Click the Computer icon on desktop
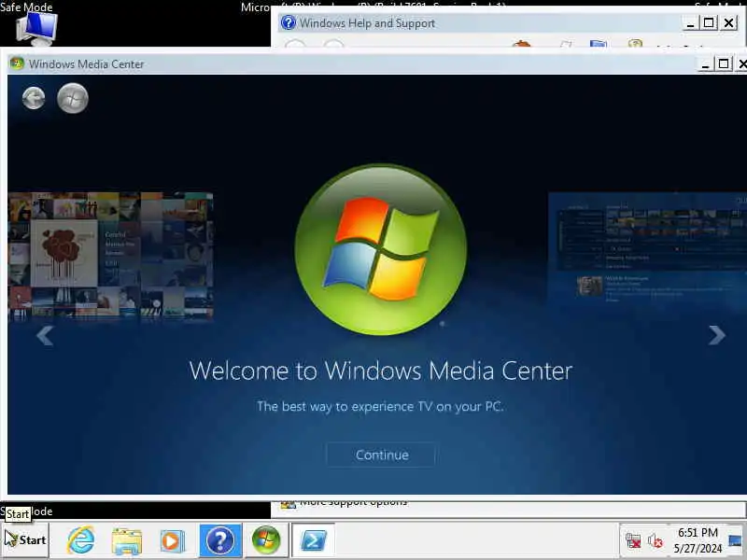747x560 pixels. pyautogui.click(x=36, y=28)
